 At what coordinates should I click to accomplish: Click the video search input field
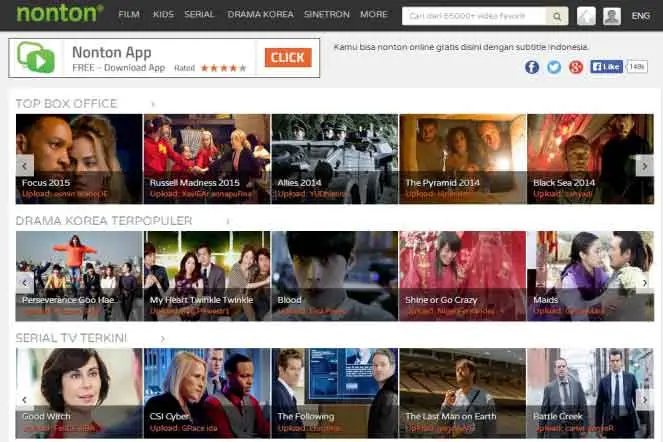[x=474, y=16]
